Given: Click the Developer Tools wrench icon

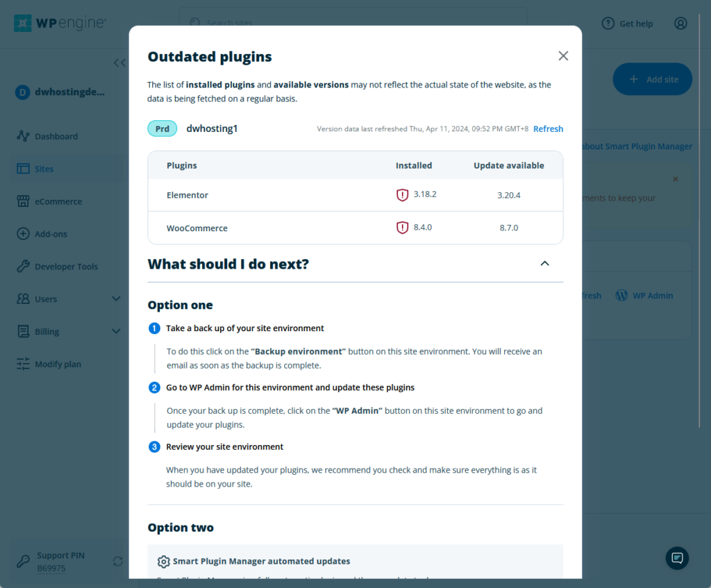Looking at the screenshot, I should tap(23, 267).
